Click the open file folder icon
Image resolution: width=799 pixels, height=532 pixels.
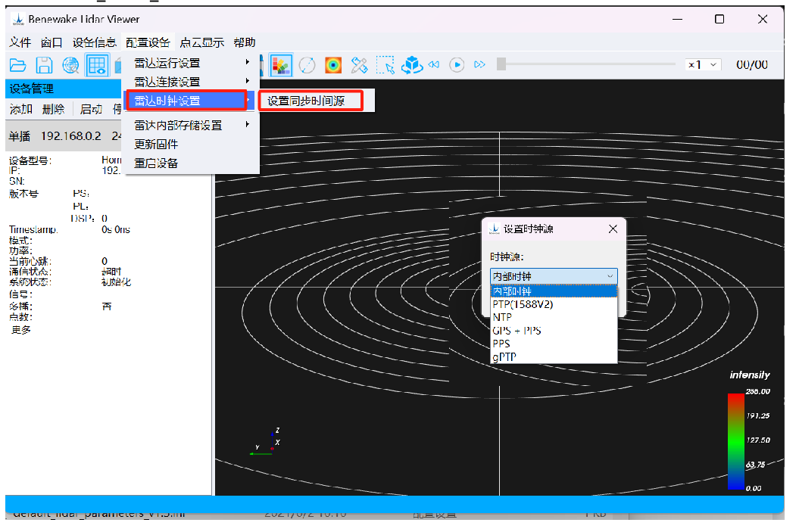pos(18,65)
